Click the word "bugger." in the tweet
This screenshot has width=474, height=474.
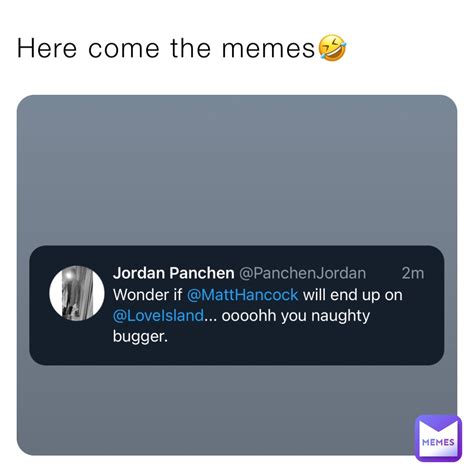point(140,337)
